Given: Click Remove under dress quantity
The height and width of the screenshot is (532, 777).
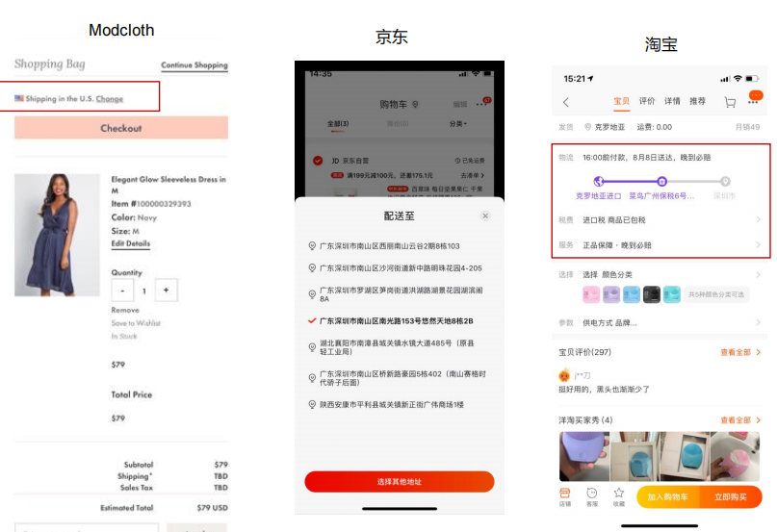Looking at the screenshot, I should [x=125, y=310].
